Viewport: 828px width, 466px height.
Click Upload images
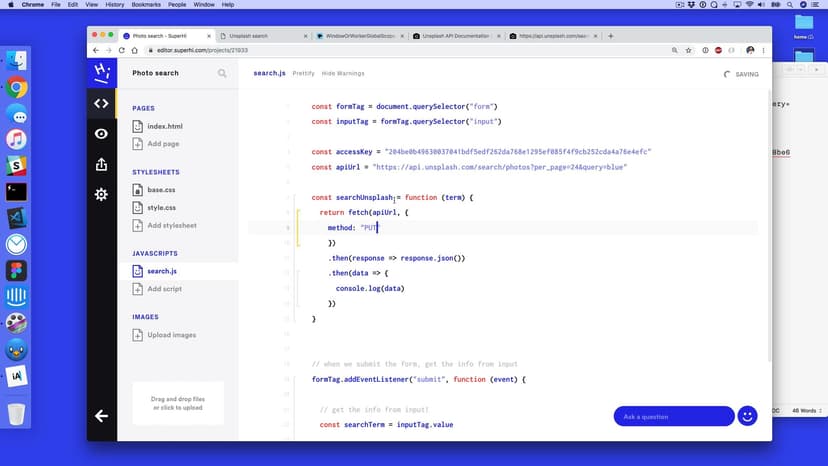tap(171, 335)
